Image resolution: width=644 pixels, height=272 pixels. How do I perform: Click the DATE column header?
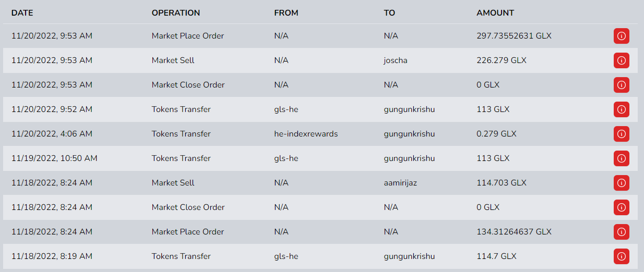click(22, 13)
